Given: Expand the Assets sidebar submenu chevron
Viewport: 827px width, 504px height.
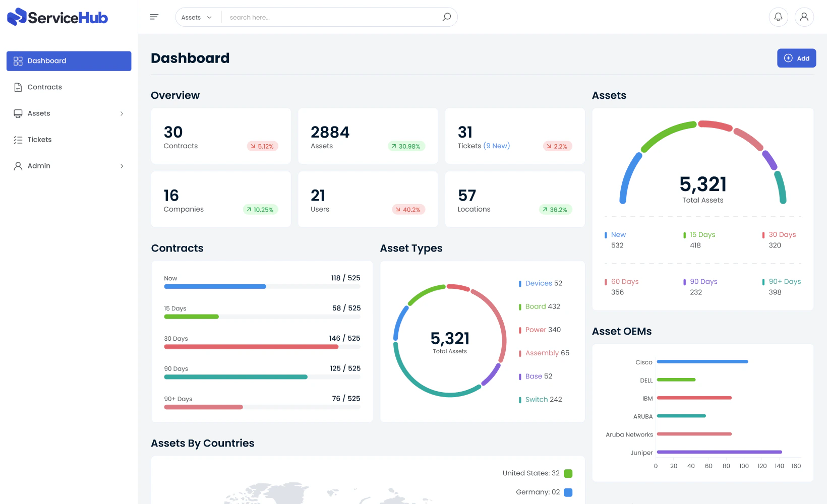Looking at the screenshot, I should [122, 113].
